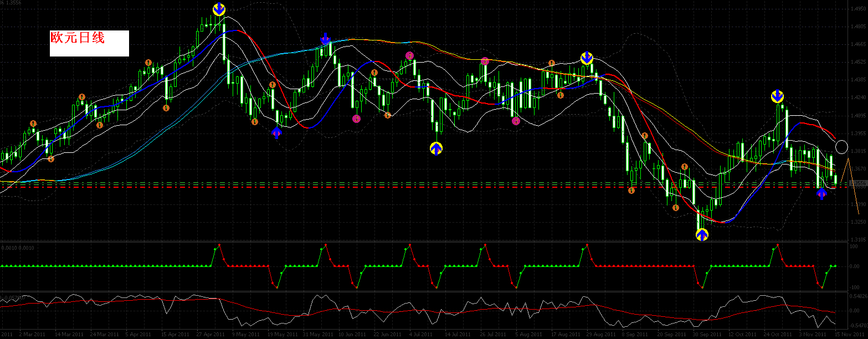Click the 4 Jul 2011 date label
The height and width of the screenshot is (339, 868).
point(422,335)
